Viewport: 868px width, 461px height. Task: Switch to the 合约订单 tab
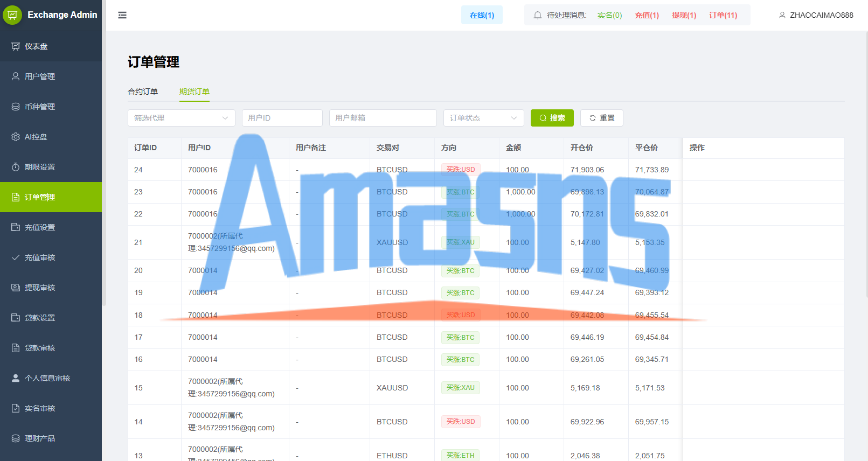pyautogui.click(x=143, y=92)
